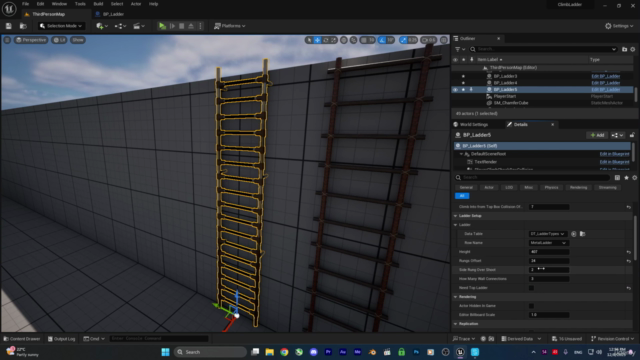The width and height of the screenshot is (640, 360).
Task: Browse to Data Table asset folder icon
Action: [582, 234]
